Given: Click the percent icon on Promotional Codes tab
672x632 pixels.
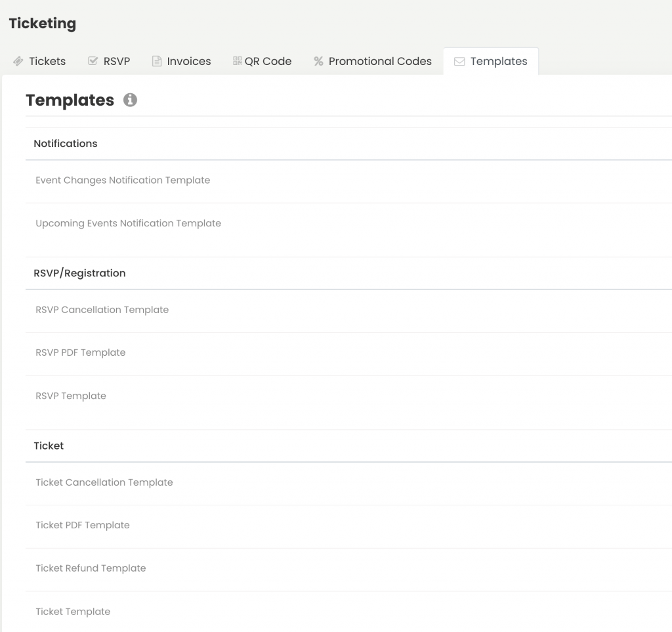Looking at the screenshot, I should pos(318,61).
